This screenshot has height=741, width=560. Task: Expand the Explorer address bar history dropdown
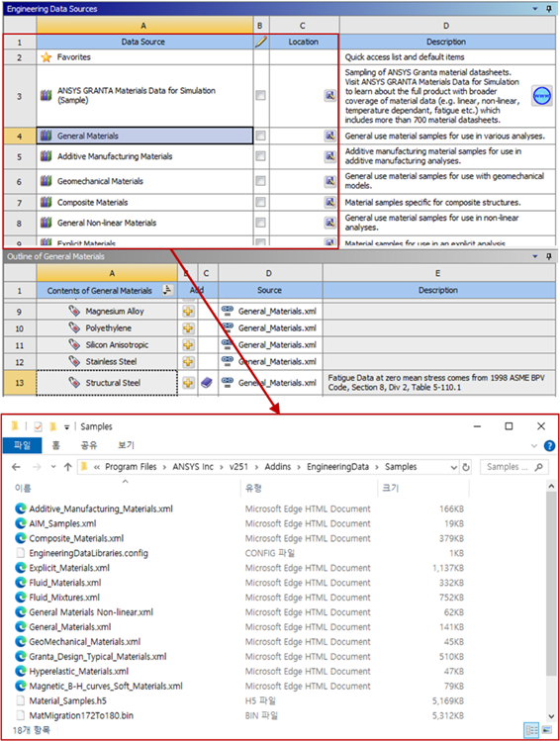click(x=454, y=467)
